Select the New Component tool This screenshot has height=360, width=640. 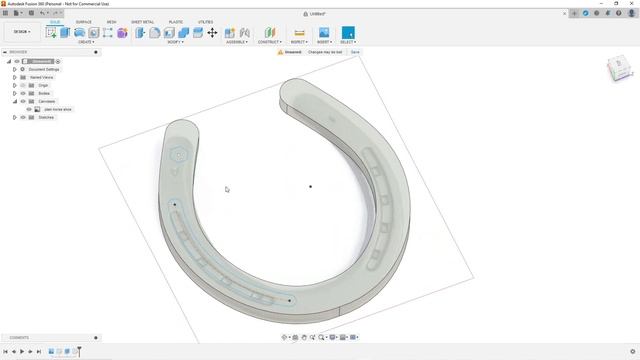pyautogui.click(x=230, y=33)
